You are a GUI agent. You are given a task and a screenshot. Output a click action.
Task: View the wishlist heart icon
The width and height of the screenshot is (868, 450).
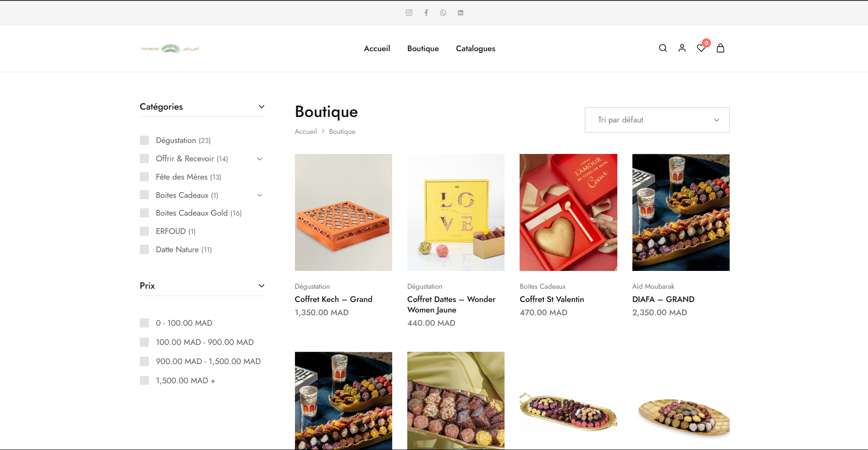(x=701, y=48)
